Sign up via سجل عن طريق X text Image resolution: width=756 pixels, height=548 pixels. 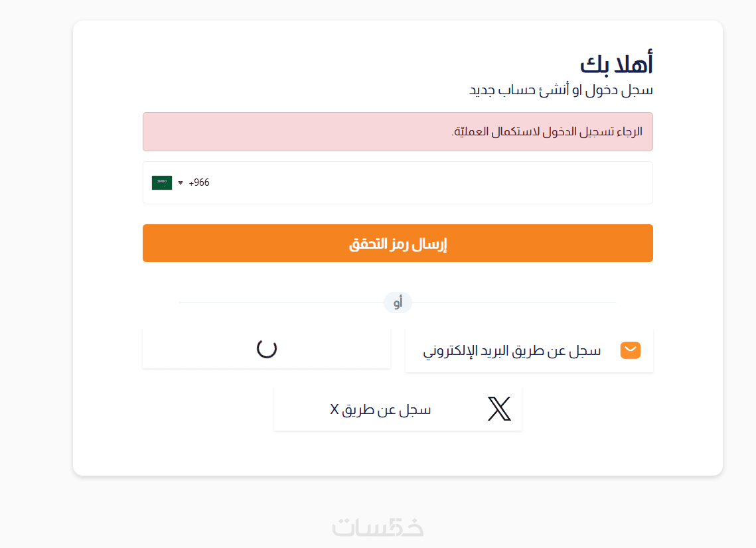381,410
